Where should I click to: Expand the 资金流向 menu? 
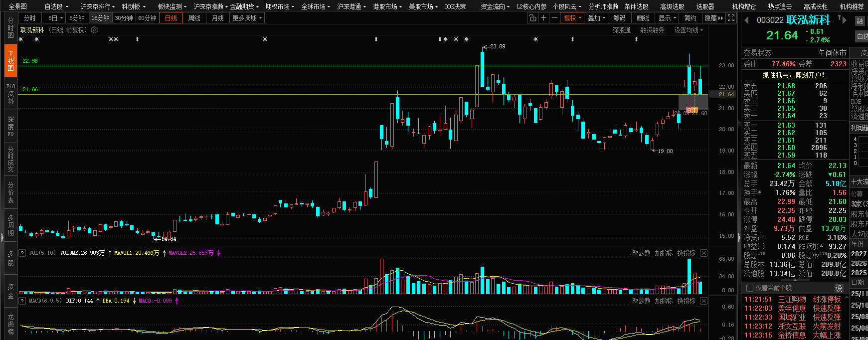495,6
